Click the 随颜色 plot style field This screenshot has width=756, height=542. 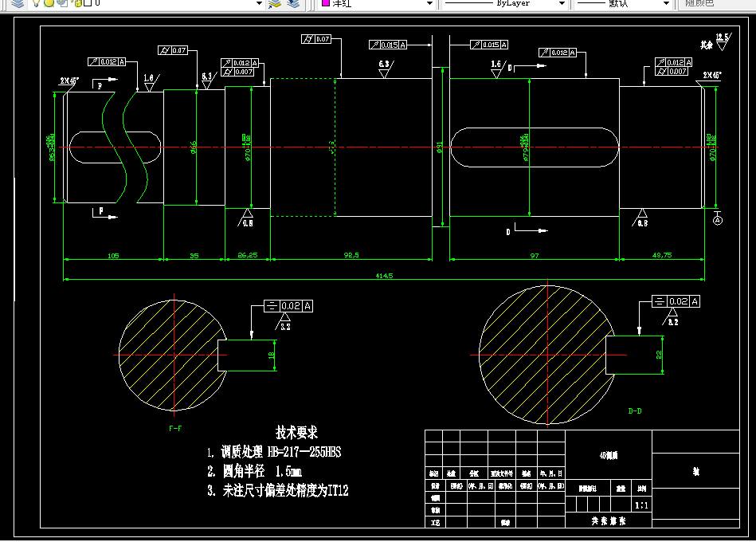click(x=716, y=3)
